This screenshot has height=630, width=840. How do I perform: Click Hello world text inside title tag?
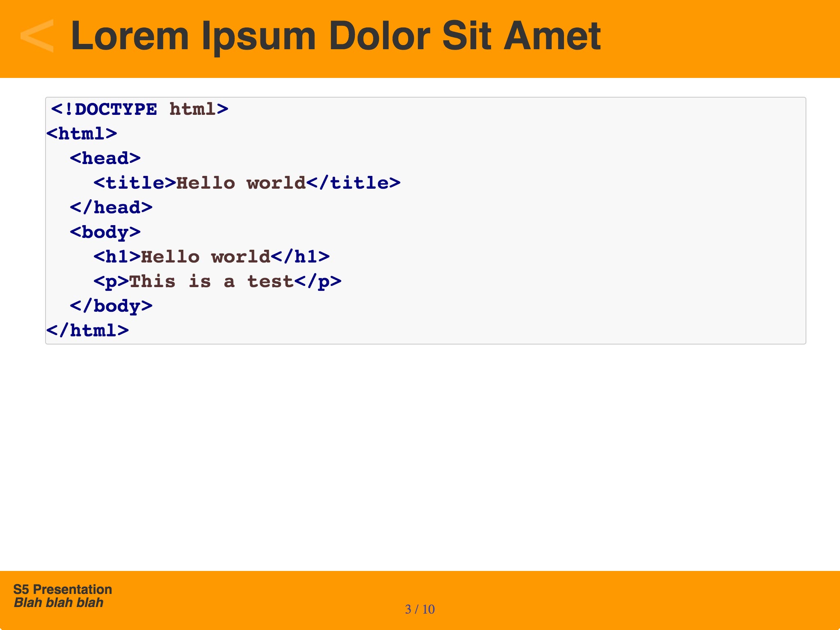pyautogui.click(x=241, y=183)
